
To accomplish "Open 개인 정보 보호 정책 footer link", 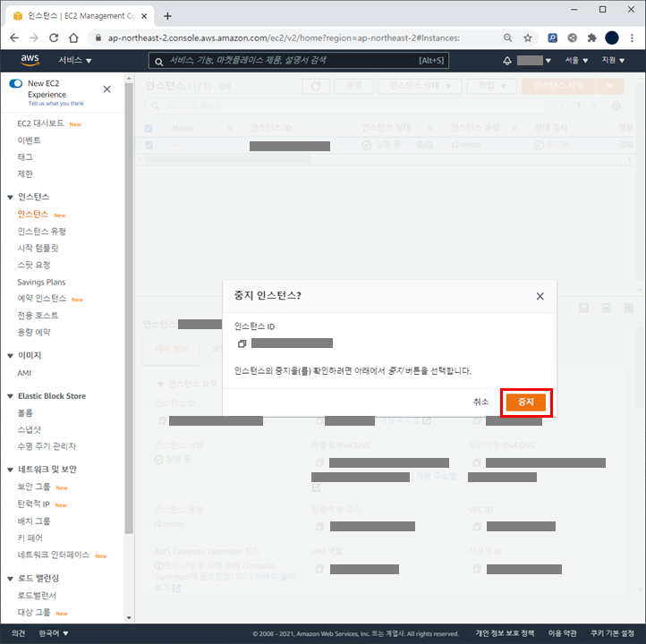I will 506,633.
